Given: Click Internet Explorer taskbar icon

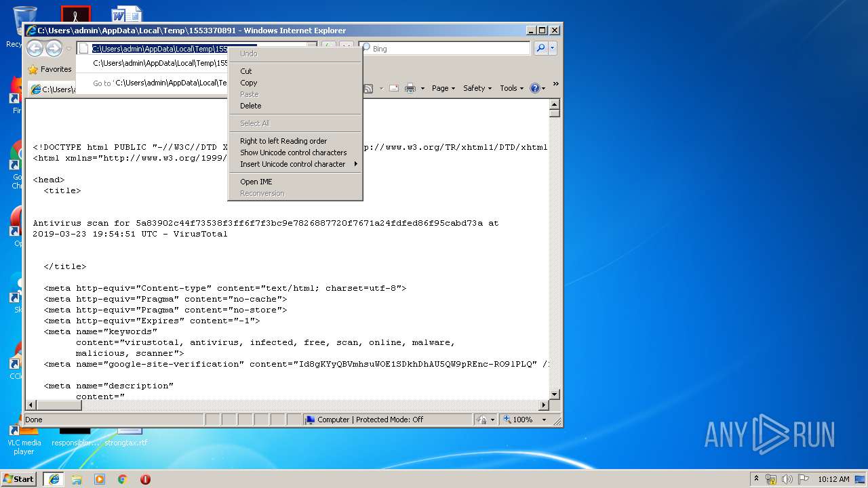Looking at the screenshot, I should point(54,479).
